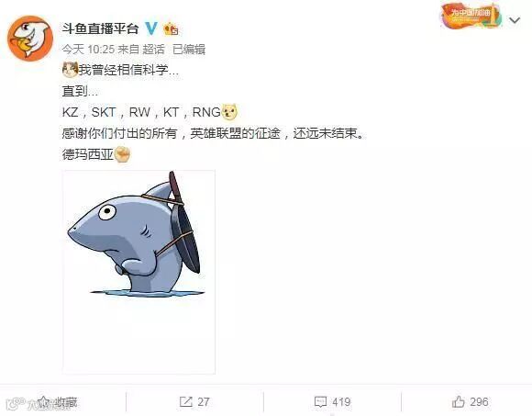Open the 斗鱼直播平台 username link
Image resolution: width=532 pixels, height=416 pixels.
[100, 28]
